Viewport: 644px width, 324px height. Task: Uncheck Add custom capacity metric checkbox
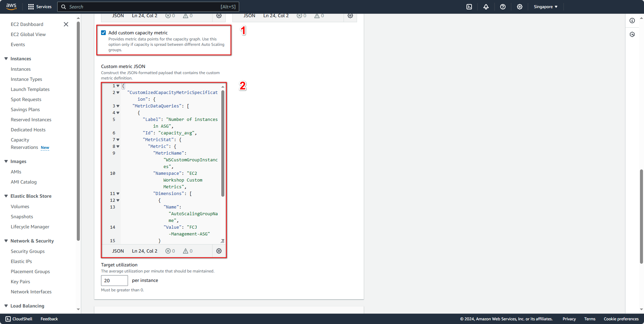pyautogui.click(x=103, y=33)
